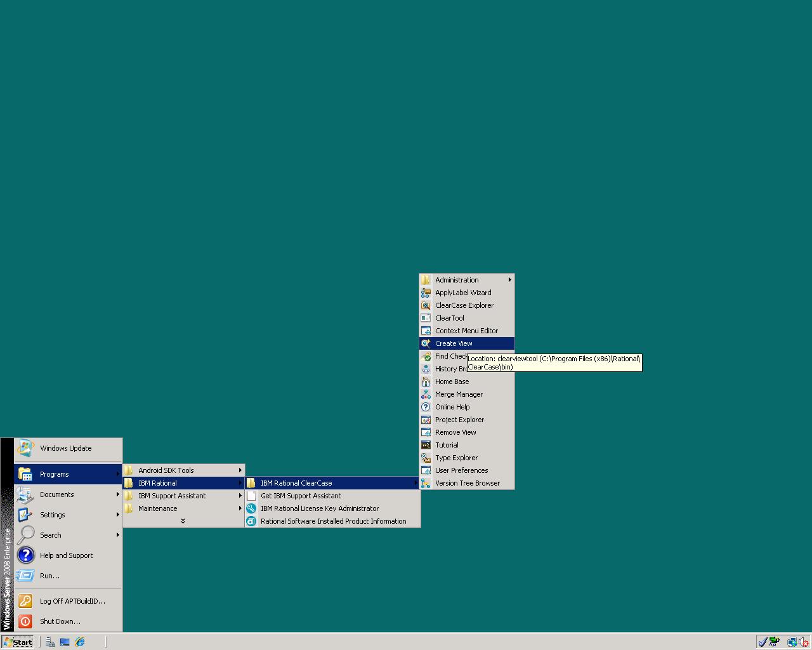Expand the Administration submenu
The width and height of the screenshot is (812, 650).
tap(467, 280)
